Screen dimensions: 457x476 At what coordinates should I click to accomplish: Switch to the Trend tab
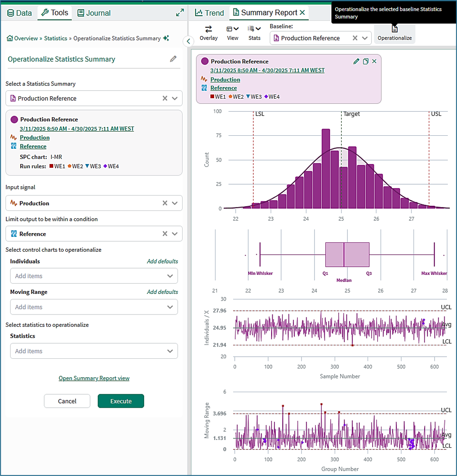tap(210, 13)
